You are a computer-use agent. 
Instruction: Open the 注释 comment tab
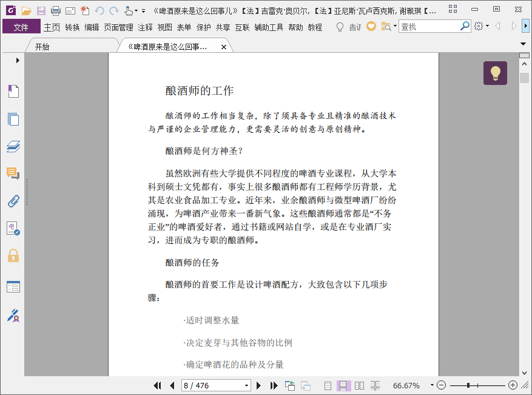[x=145, y=27]
